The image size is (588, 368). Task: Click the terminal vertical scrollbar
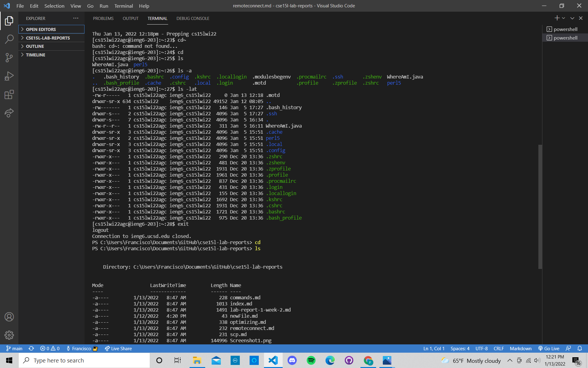coord(540,207)
